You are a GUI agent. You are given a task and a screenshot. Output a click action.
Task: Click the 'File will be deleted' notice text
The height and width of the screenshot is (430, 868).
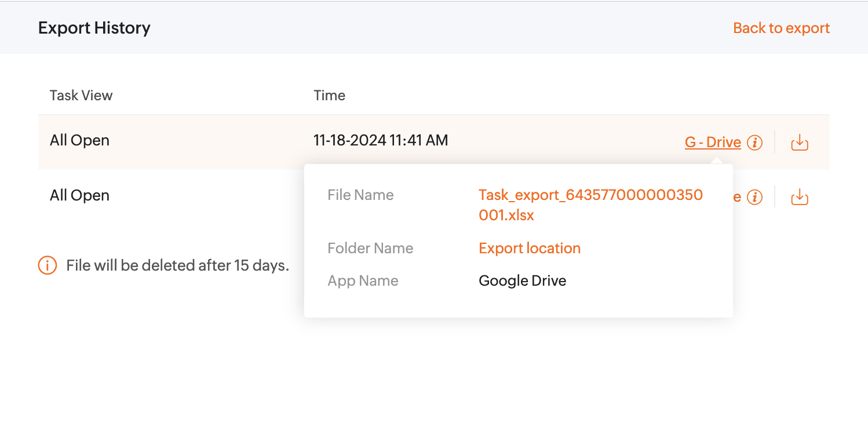point(177,265)
